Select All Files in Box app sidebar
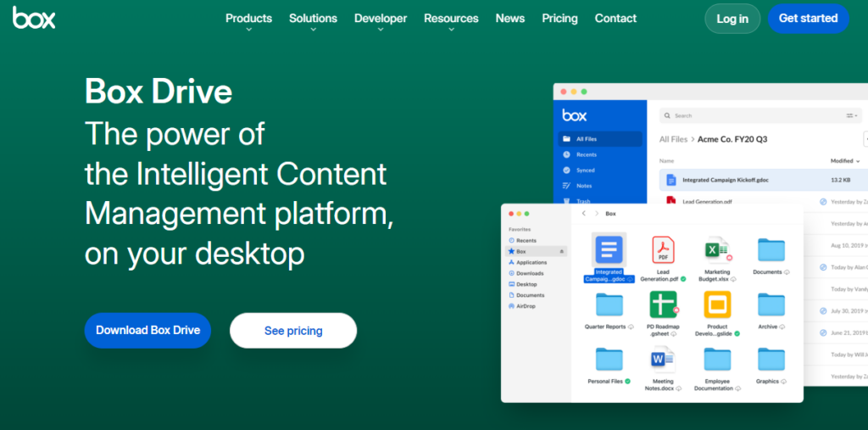The image size is (868, 430). pos(601,139)
